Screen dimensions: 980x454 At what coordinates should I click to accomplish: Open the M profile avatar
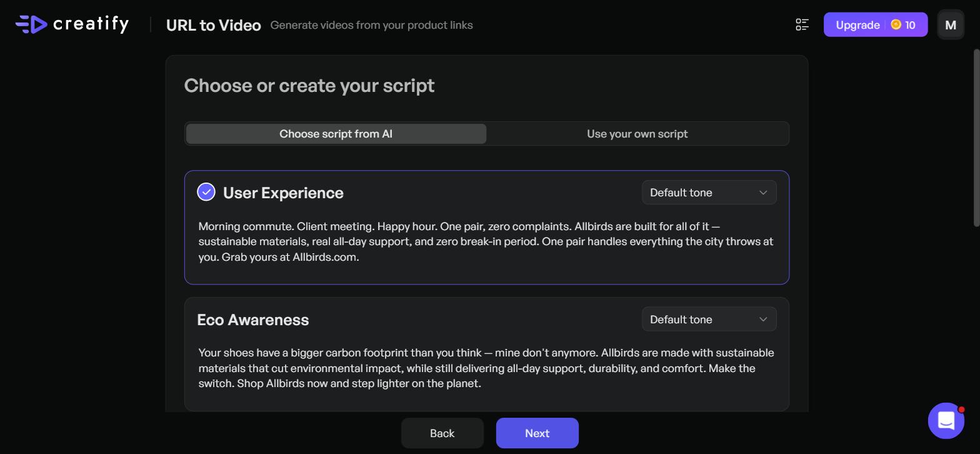(951, 25)
